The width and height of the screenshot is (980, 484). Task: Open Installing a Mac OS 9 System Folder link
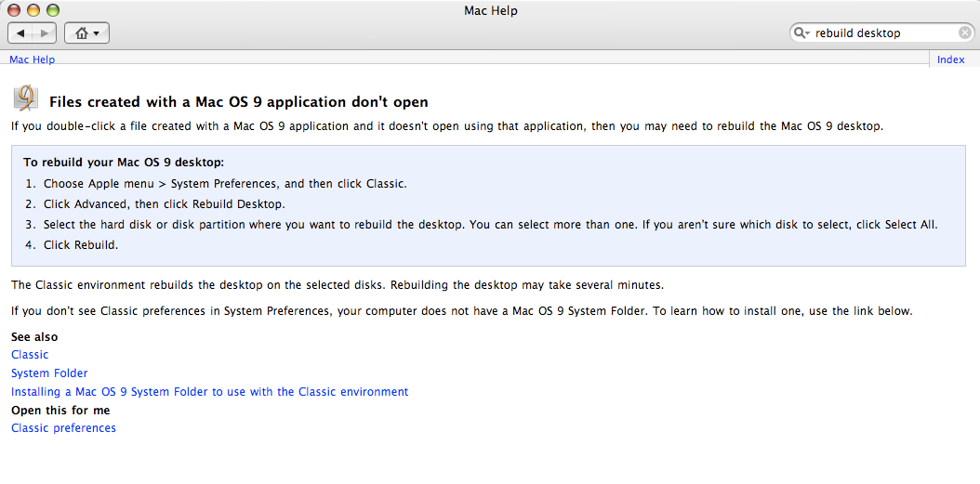(x=210, y=392)
